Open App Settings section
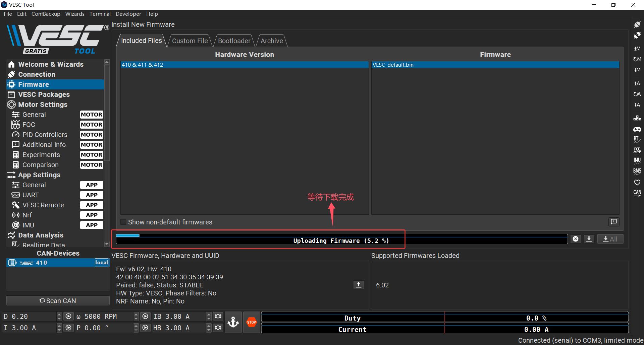 tap(55, 175)
